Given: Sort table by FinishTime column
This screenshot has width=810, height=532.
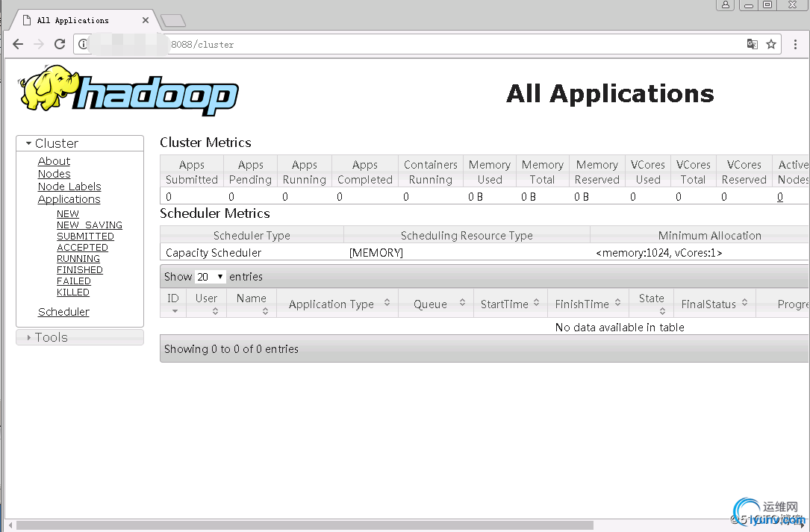Looking at the screenshot, I should click(588, 304).
